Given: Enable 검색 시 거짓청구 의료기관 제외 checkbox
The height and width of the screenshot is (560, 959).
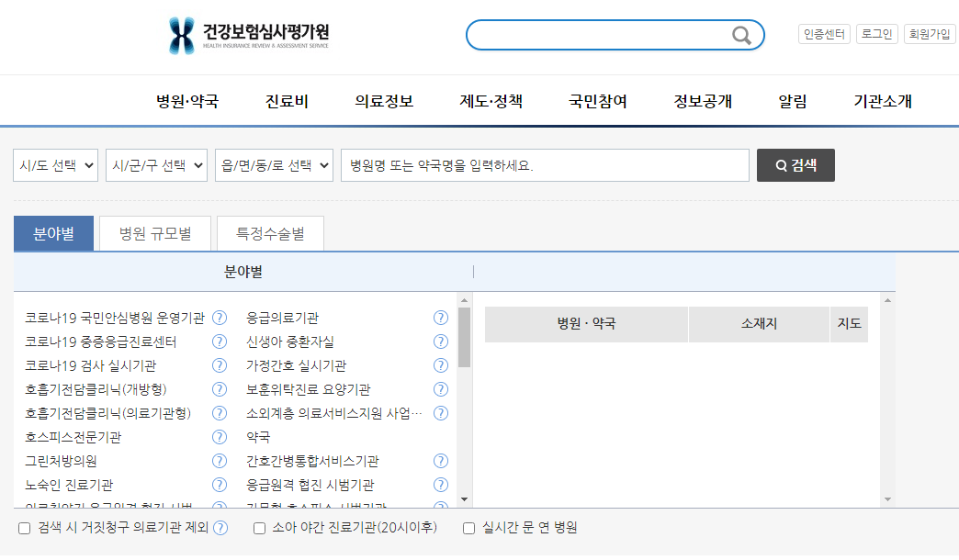Looking at the screenshot, I should pyautogui.click(x=24, y=528).
